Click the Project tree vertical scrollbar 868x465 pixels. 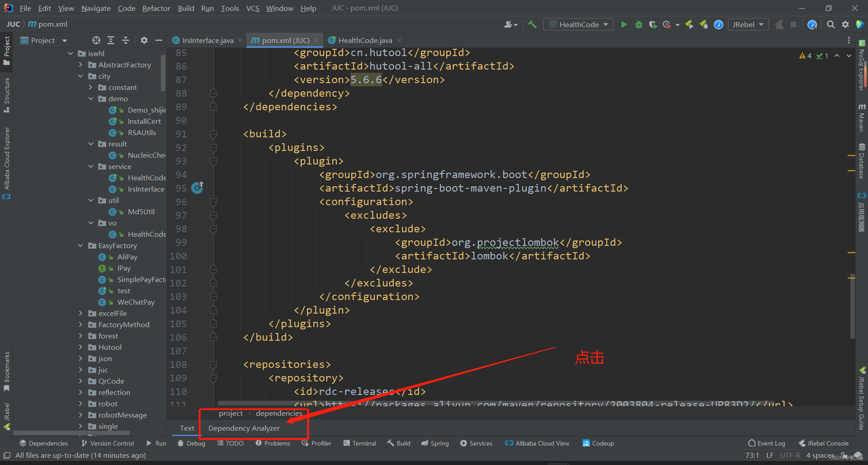(x=163, y=72)
